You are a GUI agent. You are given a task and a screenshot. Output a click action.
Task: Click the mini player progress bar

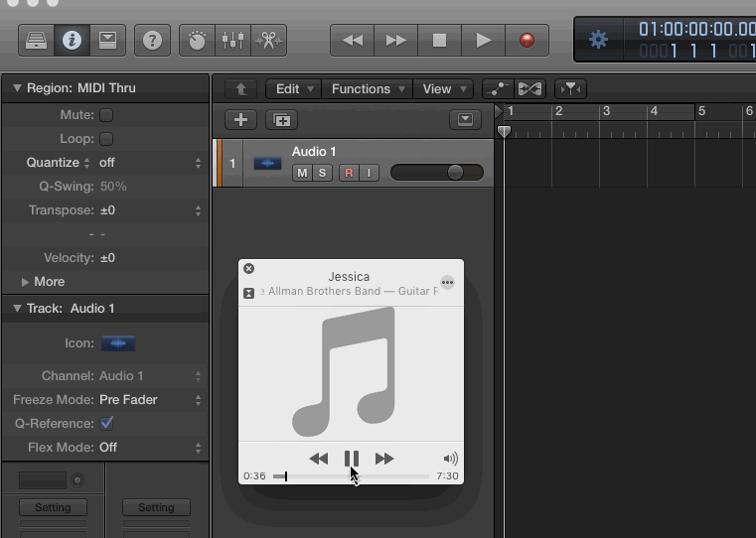[x=351, y=476]
